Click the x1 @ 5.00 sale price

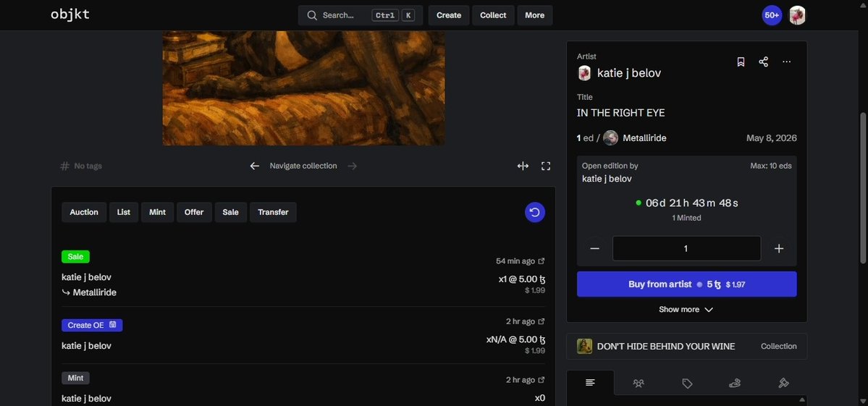[521, 279]
